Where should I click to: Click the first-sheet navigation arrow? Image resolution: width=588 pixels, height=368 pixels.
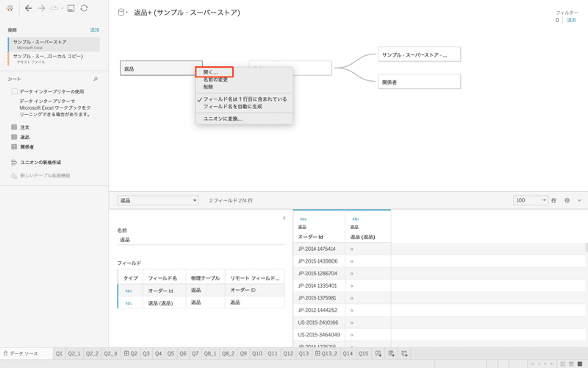[x=532, y=364]
